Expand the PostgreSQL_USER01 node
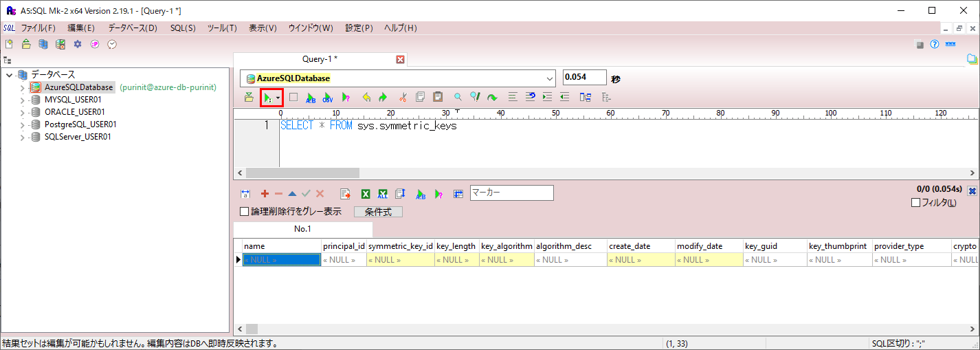 (x=22, y=125)
